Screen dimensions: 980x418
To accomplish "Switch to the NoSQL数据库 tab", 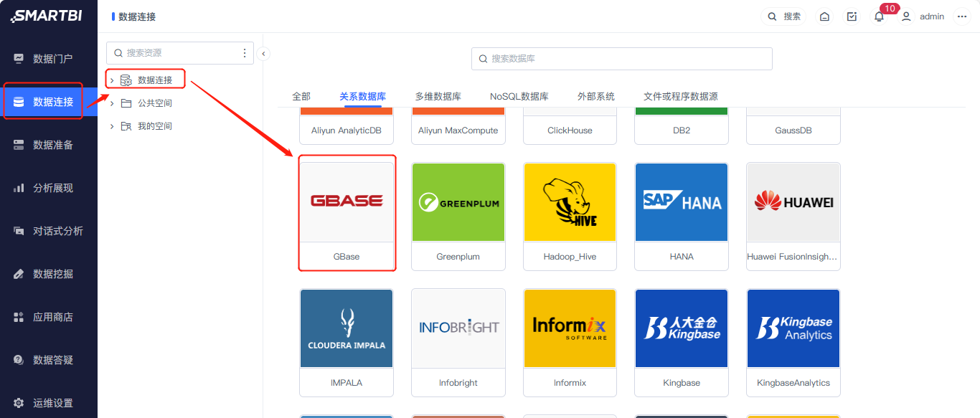I will tap(519, 96).
